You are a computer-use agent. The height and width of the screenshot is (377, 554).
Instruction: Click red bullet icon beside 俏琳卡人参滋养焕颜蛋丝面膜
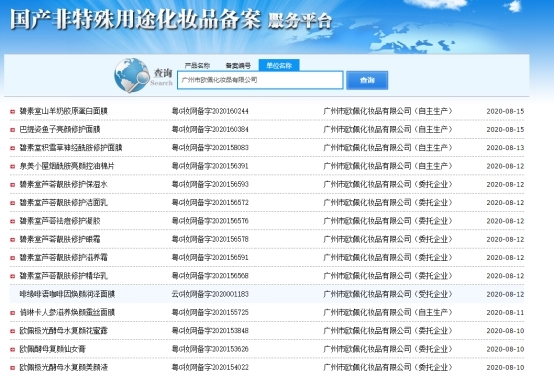click(12, 313)
